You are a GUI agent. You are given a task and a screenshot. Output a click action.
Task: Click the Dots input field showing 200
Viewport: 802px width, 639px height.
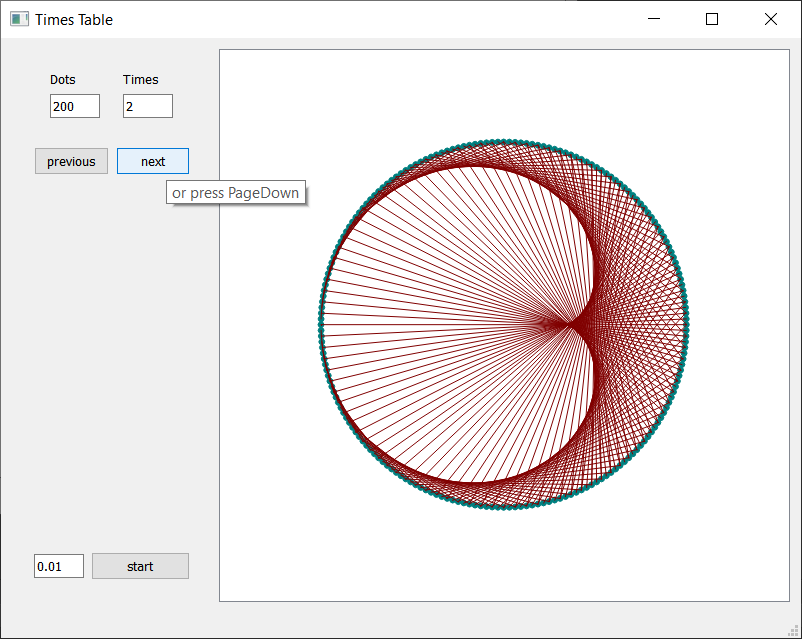pos(75,106)
